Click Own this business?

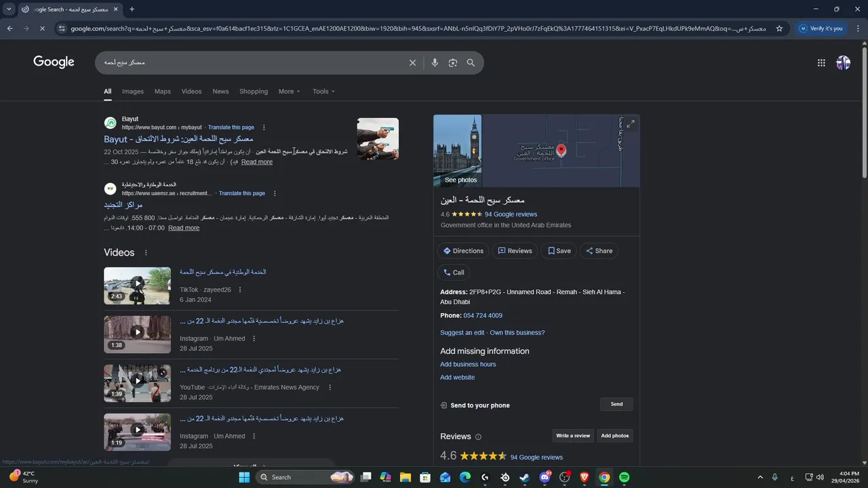[x=517, y=333]
